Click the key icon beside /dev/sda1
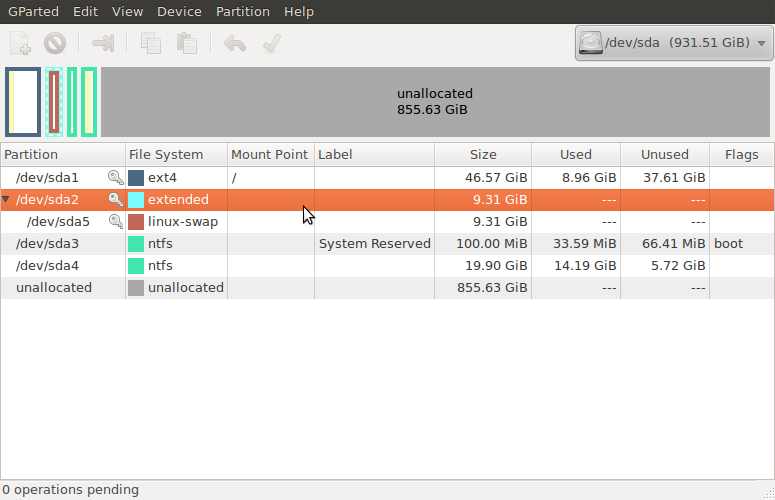Image resolution: width=775 pixels, height=500 pixels. point(116,177)
